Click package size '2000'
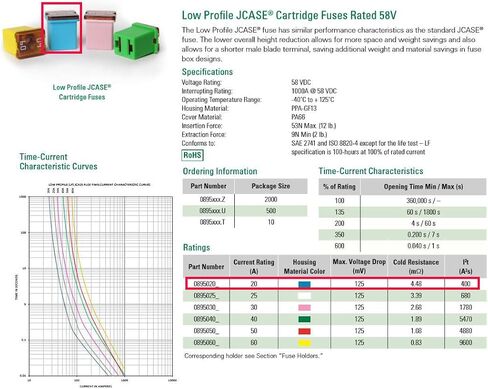 point(271,199)
